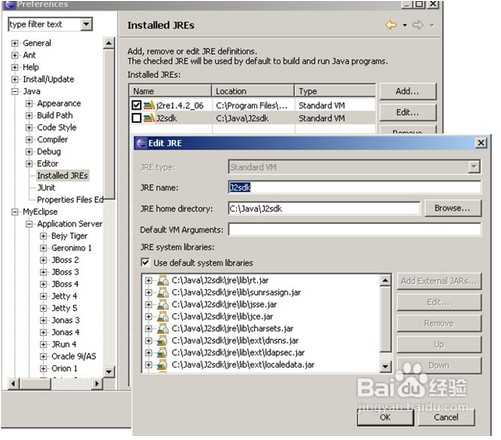Collapse the Application Server node
This screenshot has width=501, height=440.
coord(29,224)
